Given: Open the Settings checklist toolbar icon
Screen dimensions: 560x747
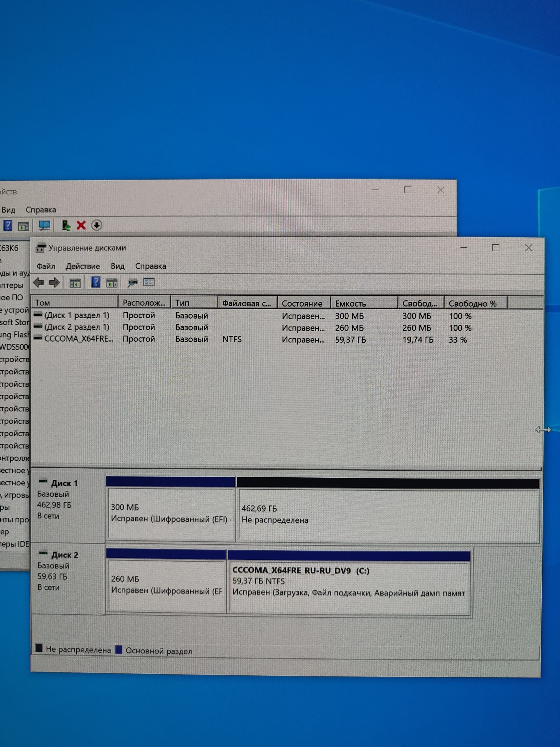Looking at the screenshot, I should point(149,282).
